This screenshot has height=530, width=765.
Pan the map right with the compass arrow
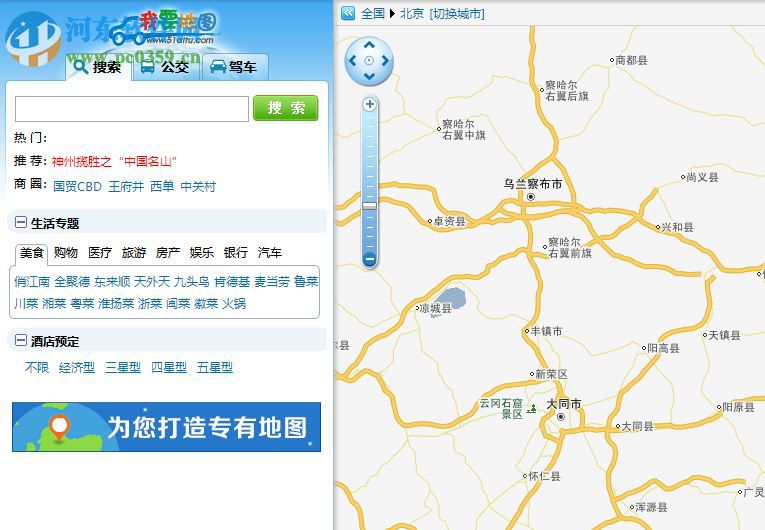coord(385,61)
